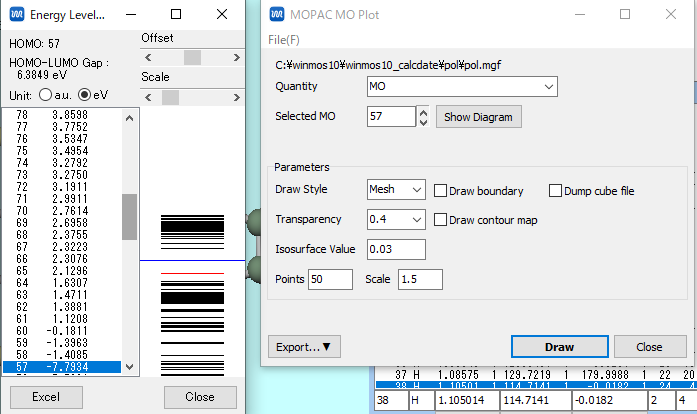697x414 pixels.
Task: Select orbital 62 with energy 1.3881
Action: pos(62,307)
